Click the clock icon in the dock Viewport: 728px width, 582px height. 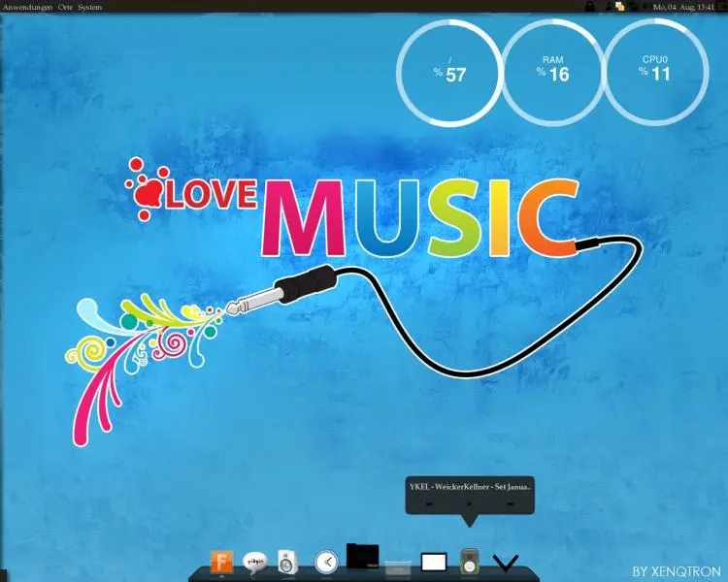(326, 561)
